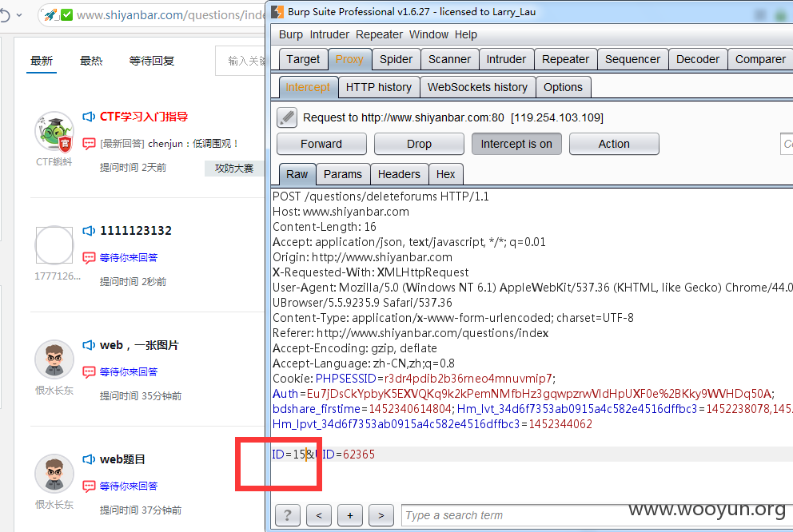Open the Burp menu

coord(291,34)
